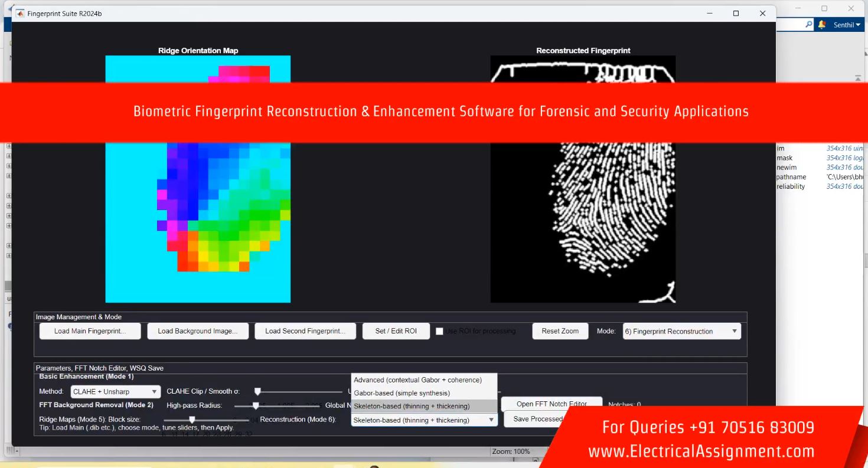
Task: Click the MATLAB logo in the title bar
Action: tap(19, 13)
